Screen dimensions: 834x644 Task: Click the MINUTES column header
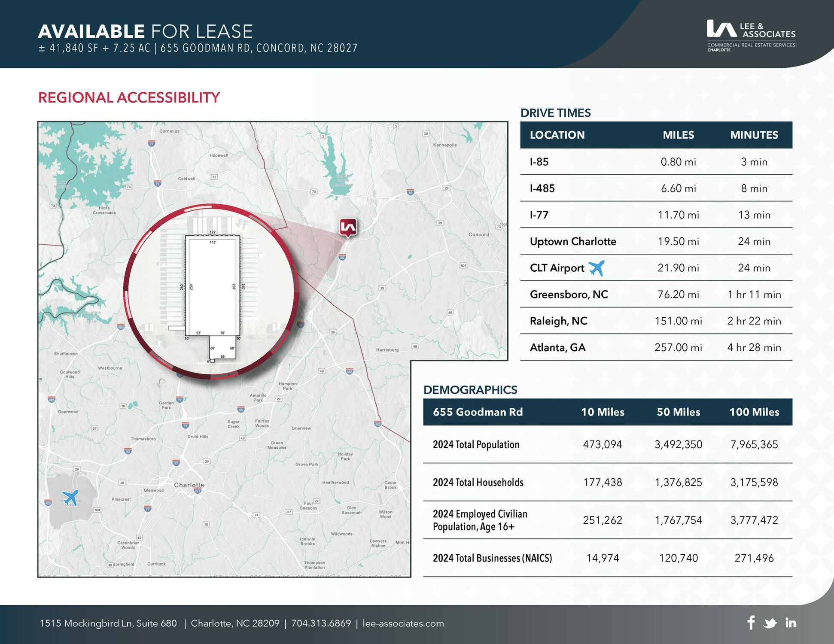click(754, 135)
